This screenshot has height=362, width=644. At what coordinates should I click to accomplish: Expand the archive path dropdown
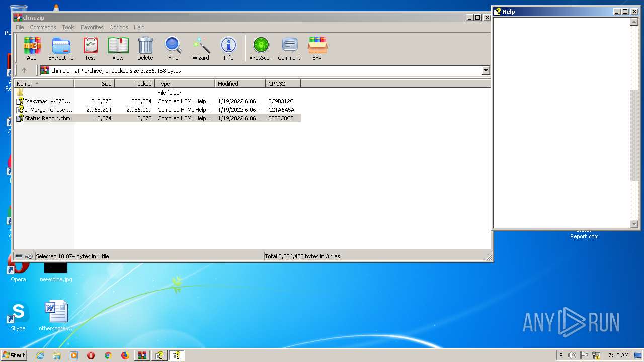[x=486, y=70]
